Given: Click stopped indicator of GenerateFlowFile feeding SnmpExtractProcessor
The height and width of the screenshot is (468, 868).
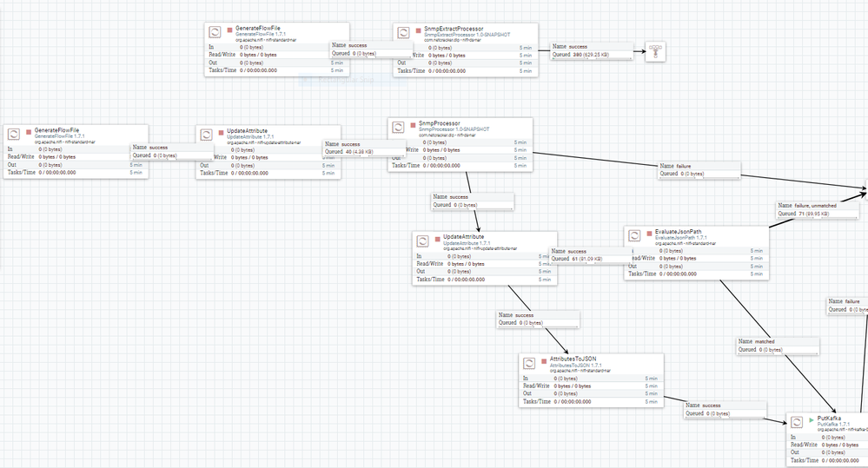Looking at the screenshot, I should [229, 30].
